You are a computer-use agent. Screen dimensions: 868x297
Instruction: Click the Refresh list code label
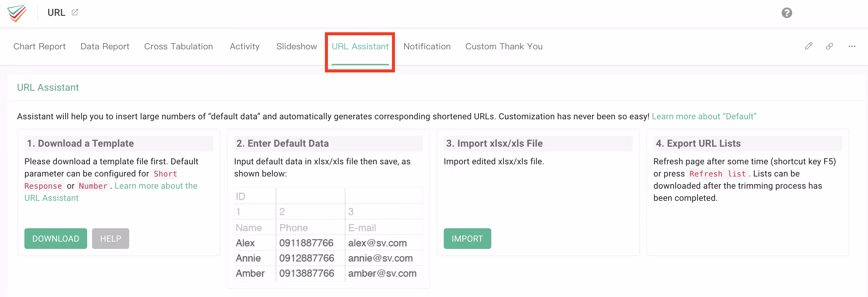tap(717, 174)
